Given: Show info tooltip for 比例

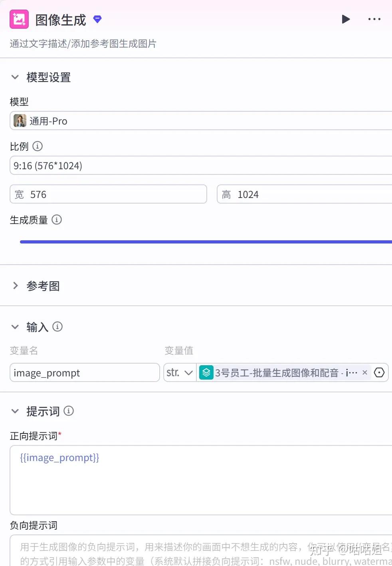Looking at the screenshot, I should (x=38, y=146).
